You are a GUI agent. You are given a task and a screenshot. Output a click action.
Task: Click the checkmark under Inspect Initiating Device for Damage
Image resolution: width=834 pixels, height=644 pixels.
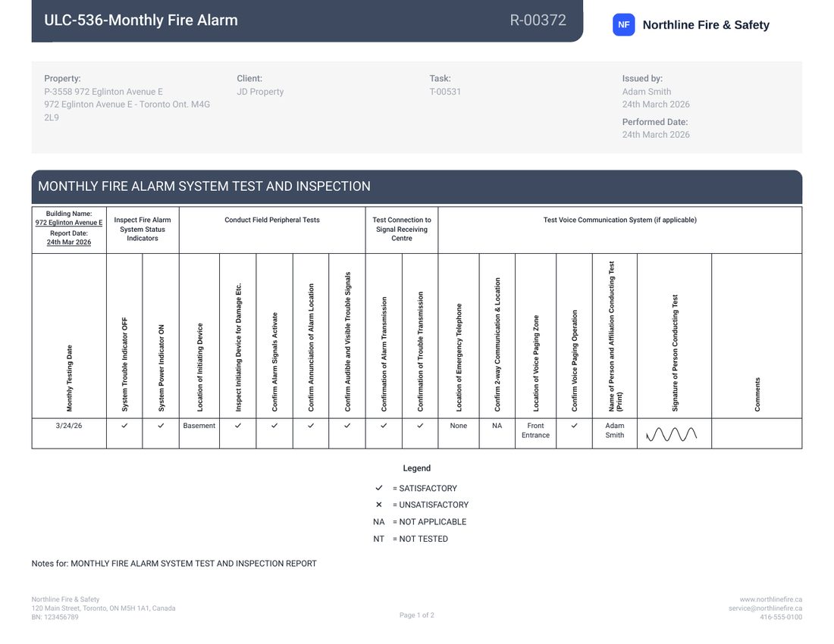(x=238, y=426)
